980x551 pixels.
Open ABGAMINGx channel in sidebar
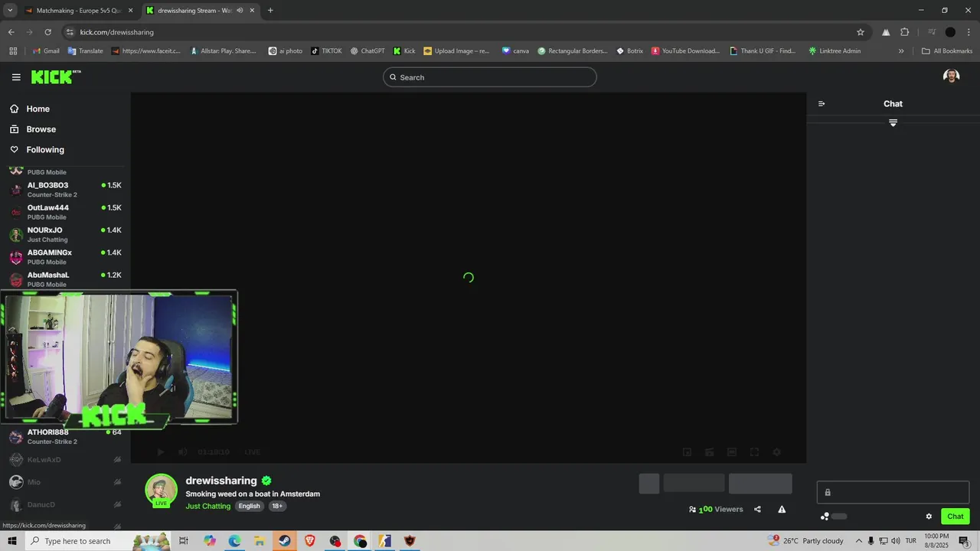click(x=65, y=257)
